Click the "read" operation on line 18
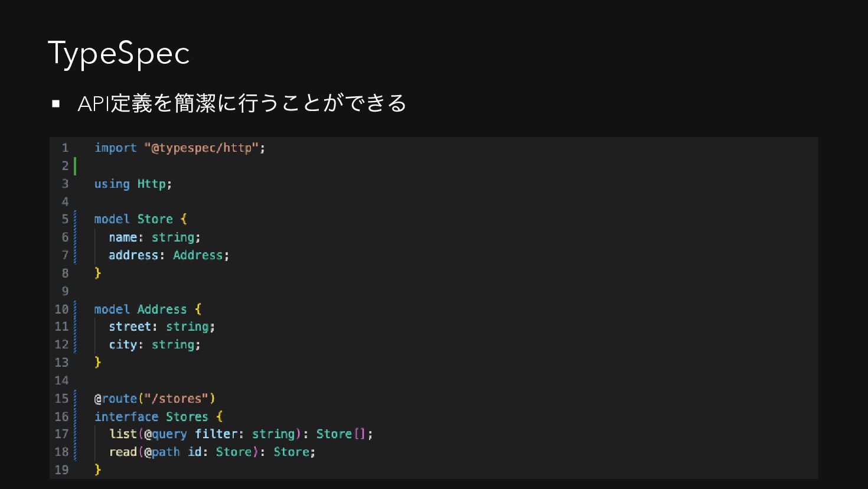Viewport: 868px width, 489px height. [x=123, y=452]
